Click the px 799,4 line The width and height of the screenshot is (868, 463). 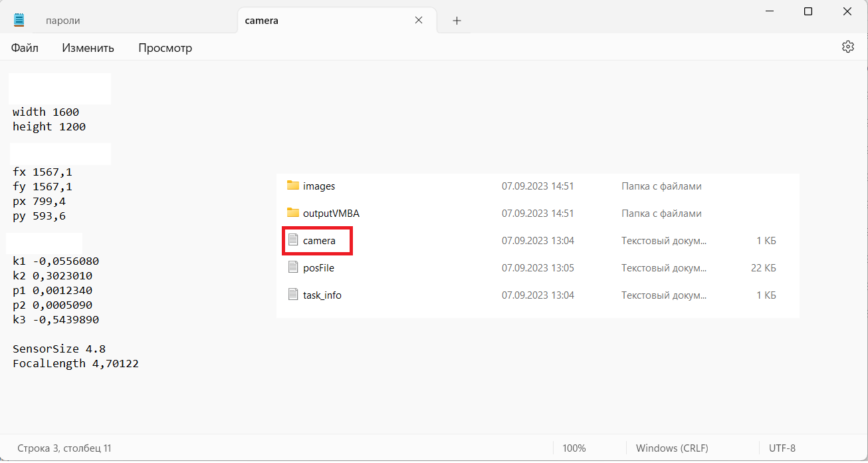pos(39,201)
